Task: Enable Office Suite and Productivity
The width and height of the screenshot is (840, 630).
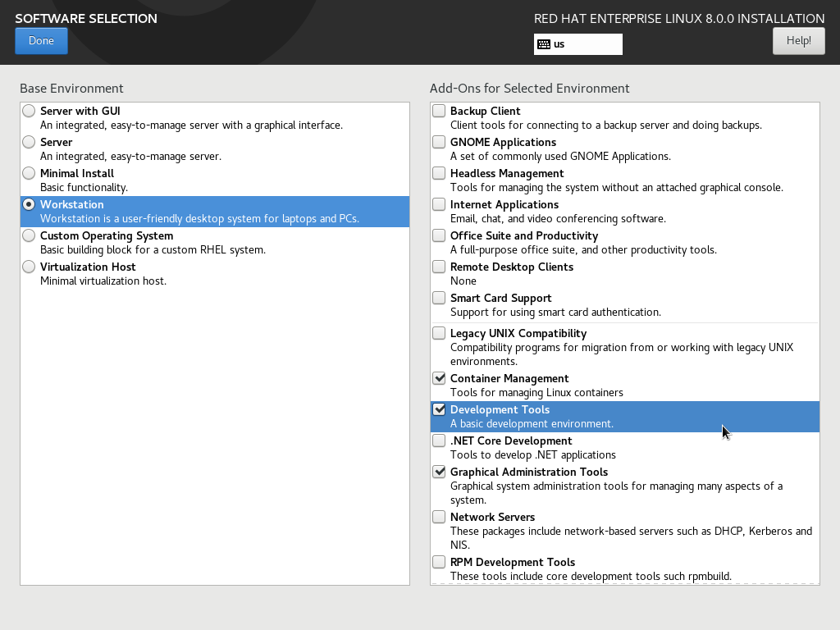Action: 439,235
